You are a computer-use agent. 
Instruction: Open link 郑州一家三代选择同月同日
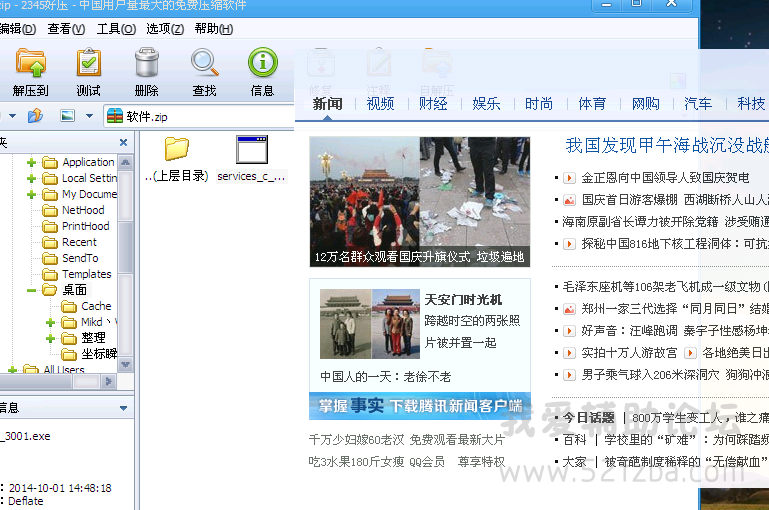[675, 309]
